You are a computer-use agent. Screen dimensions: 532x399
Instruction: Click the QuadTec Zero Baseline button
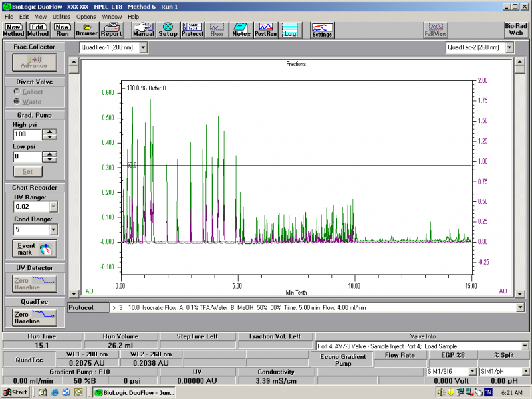coord(34,317)
